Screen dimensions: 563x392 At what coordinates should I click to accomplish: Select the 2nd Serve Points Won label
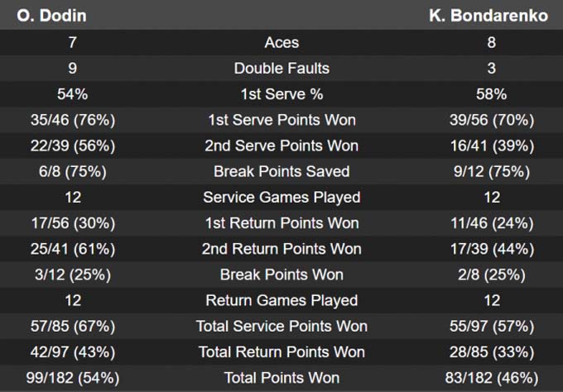pos(281,146)
